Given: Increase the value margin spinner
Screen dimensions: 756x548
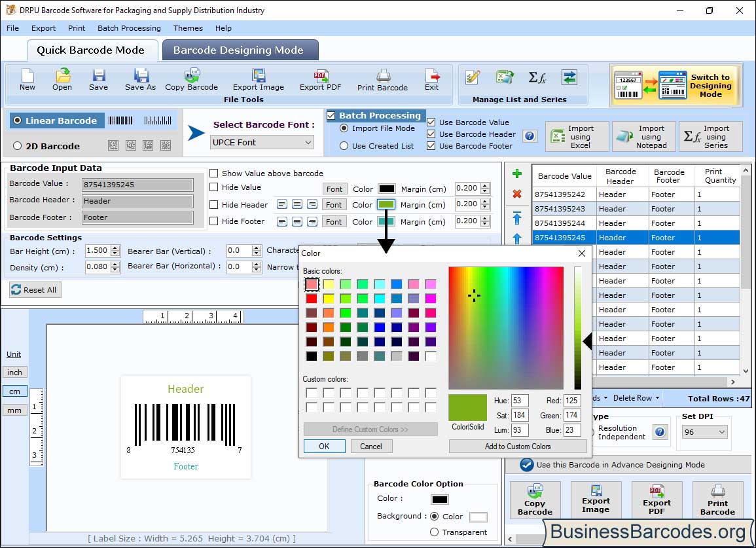Looking at the screenshot, I should click(x=486, y=186).
